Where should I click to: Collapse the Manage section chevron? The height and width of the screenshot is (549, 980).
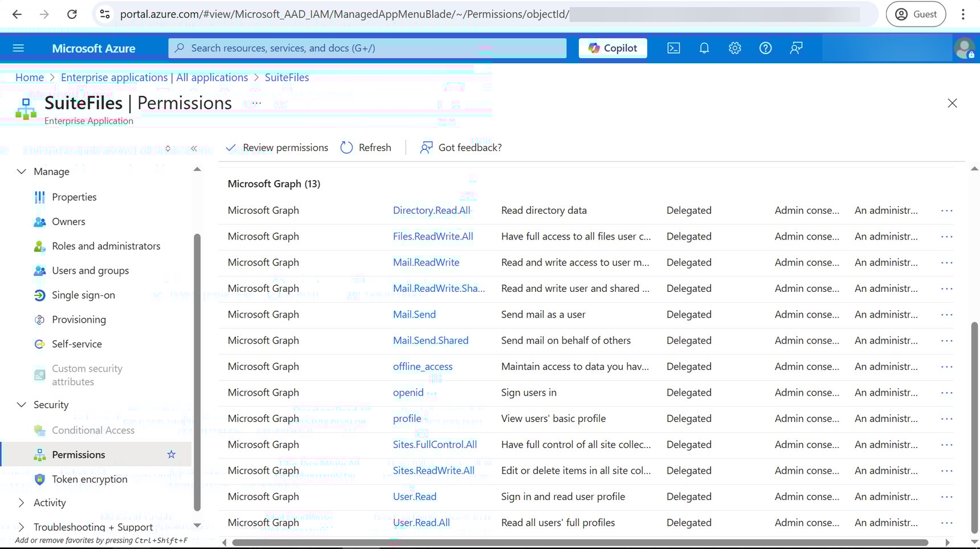(x=21, y=171)
